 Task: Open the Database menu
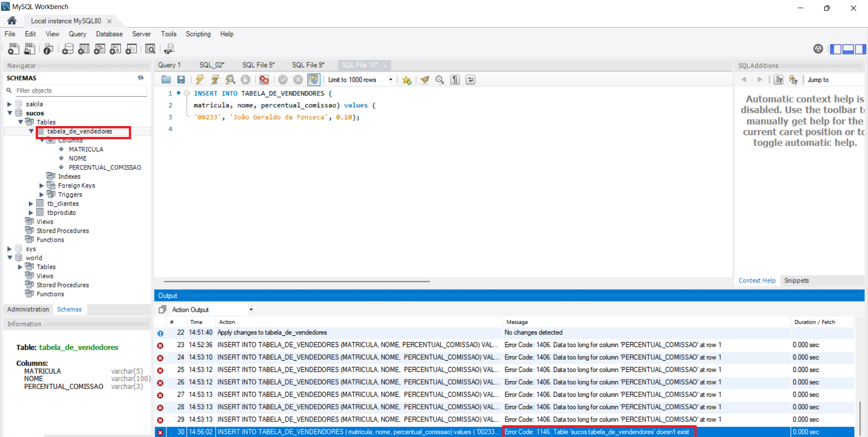(x=109, y=34)
